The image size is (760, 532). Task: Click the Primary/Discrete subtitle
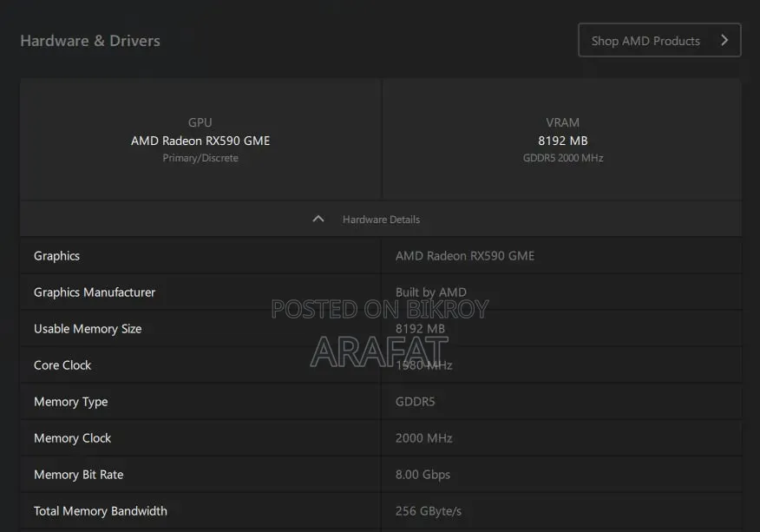(200, 158)
